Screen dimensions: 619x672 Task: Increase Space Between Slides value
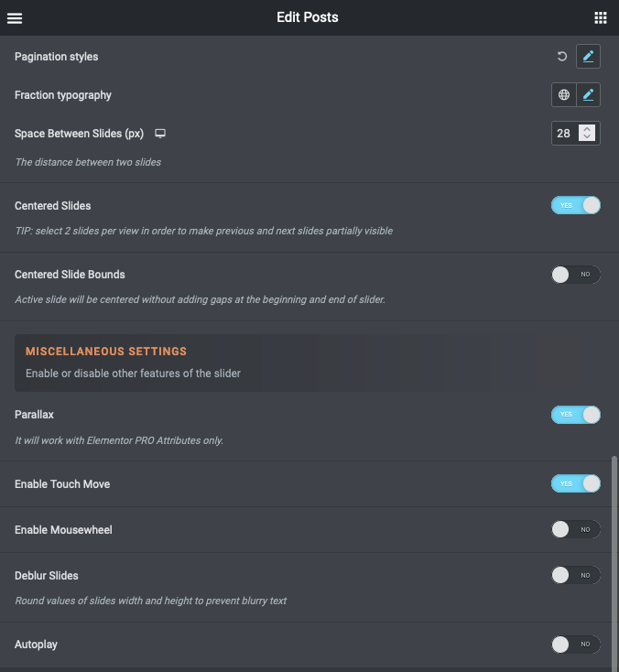(x=588, y=129)
